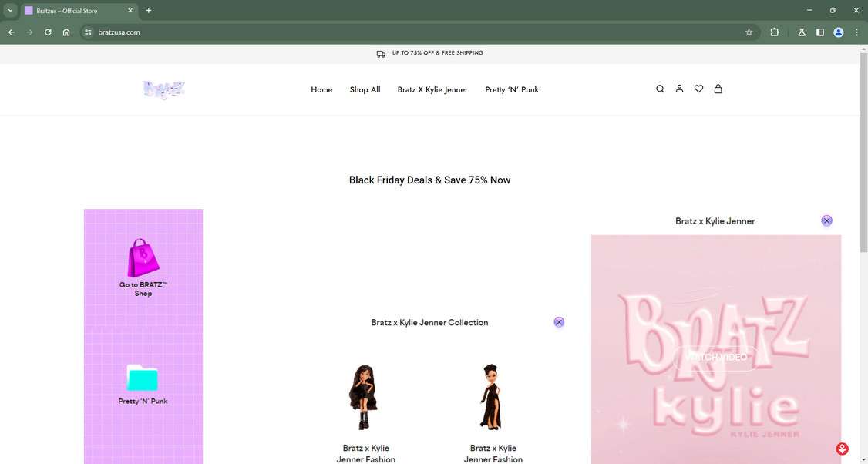The image size is (868, 464).
Task: Open the cyan Pretty 'N' Punk folder icon
Action: pos(143,378)
